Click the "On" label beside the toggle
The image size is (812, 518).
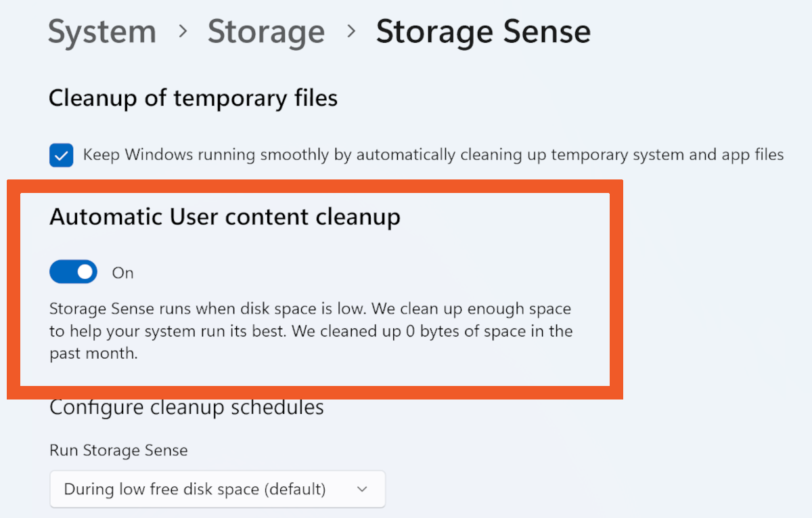[123, 273]
